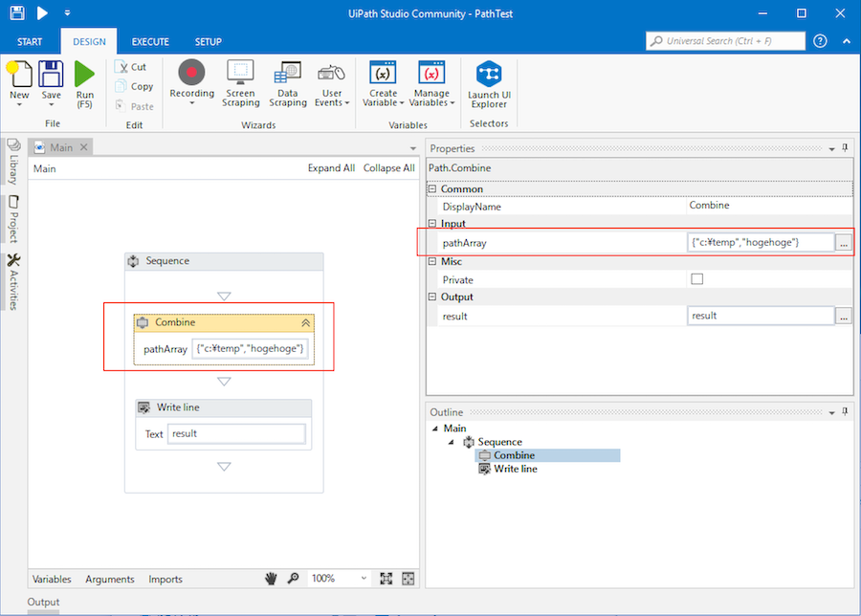Open Properties panel options arrow
This screenshot has width=861, height=616.
[832, 149]
